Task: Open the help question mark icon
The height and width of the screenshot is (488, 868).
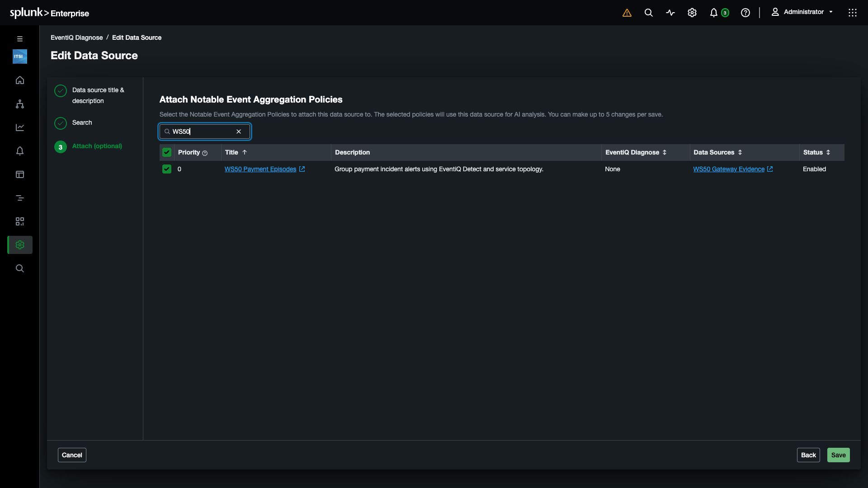Action: point(745,13)
